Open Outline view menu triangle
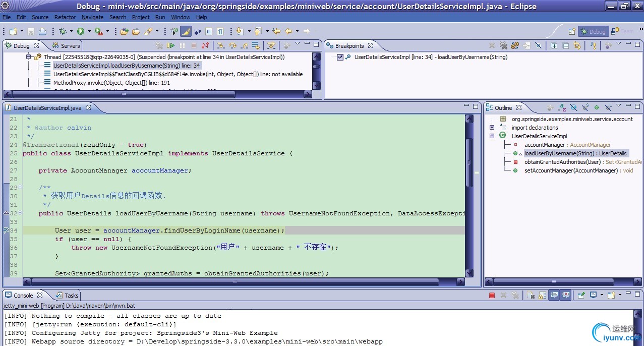644x346 pixels. point(619,105)
